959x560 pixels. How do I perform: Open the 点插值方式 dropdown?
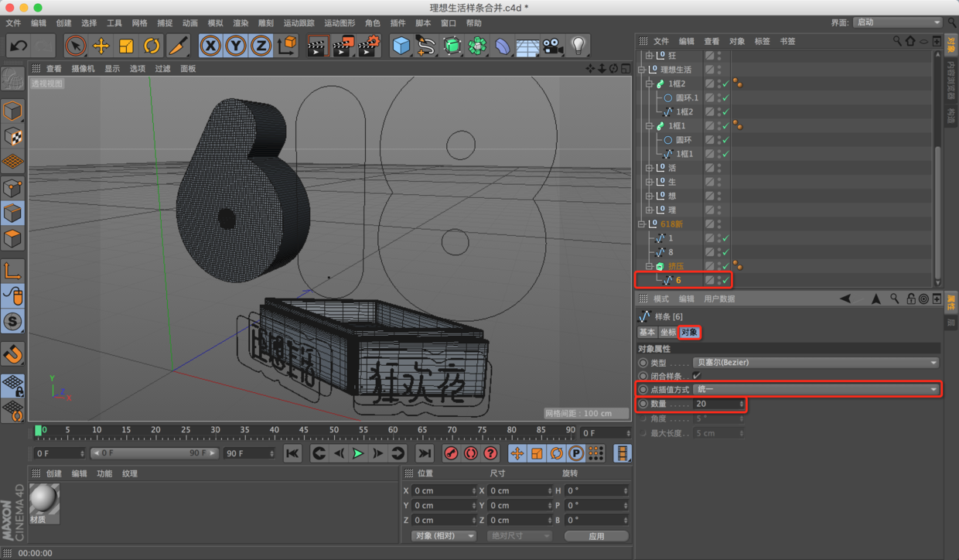tap(816, 389)
